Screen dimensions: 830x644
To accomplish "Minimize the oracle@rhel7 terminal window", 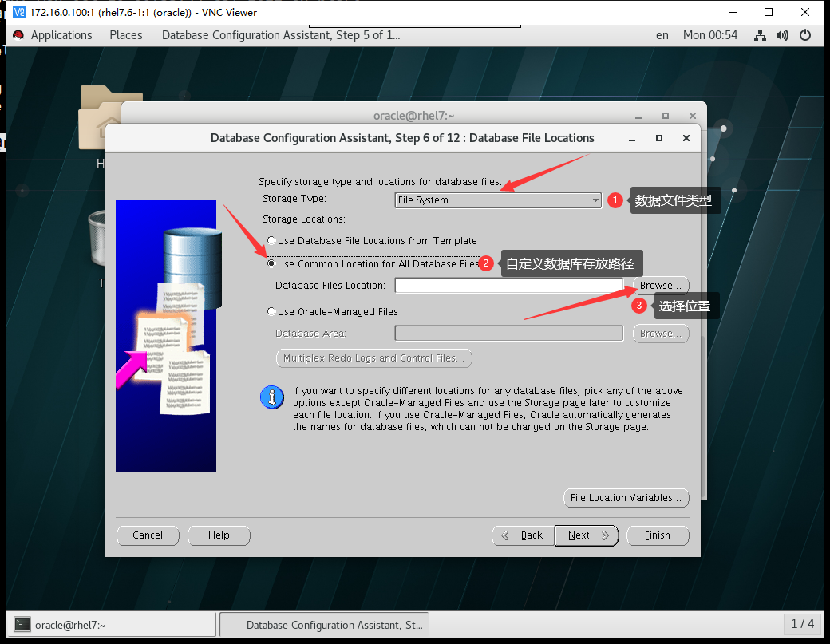I will point(638,116).
